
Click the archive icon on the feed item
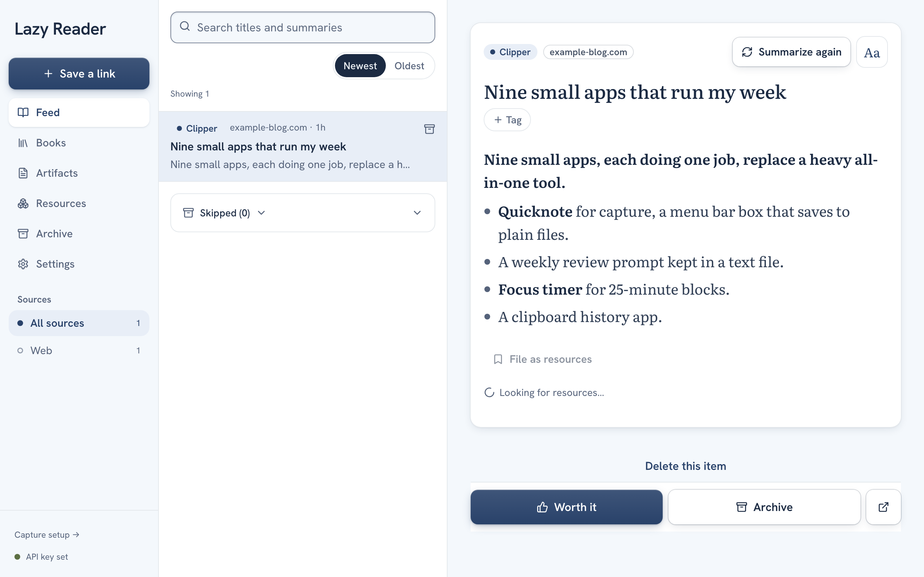(x=429, y=129)
